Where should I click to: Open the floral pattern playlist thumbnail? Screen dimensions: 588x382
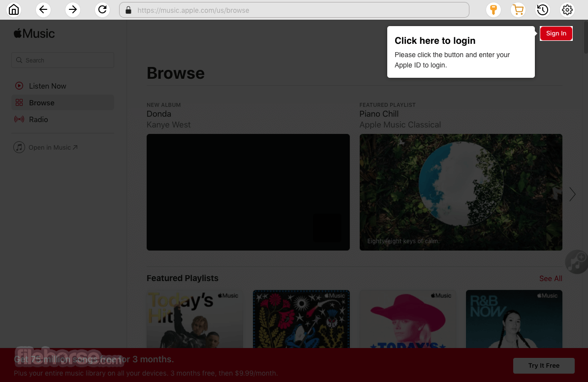tap(301, 319)
